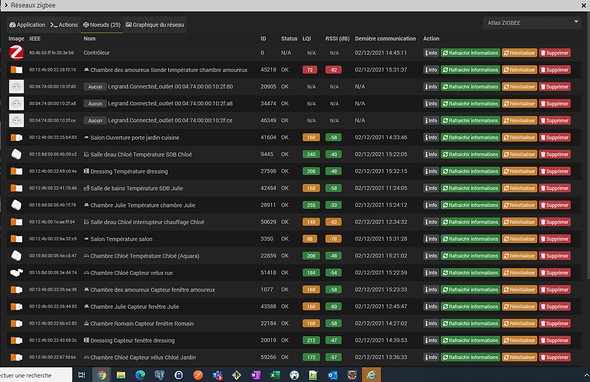Click the Windows search field in taskbar
Image resolution: width=590 pixels, height=382 pixels.
tap(36, 375)
